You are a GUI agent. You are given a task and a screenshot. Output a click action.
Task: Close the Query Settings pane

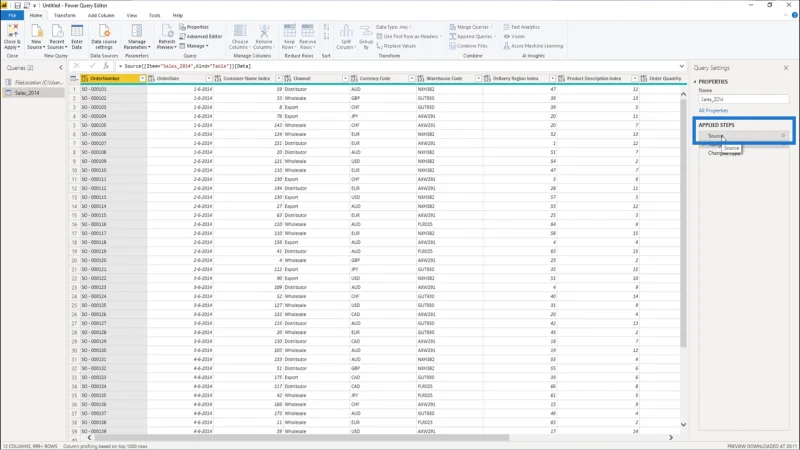click(786, 67)
